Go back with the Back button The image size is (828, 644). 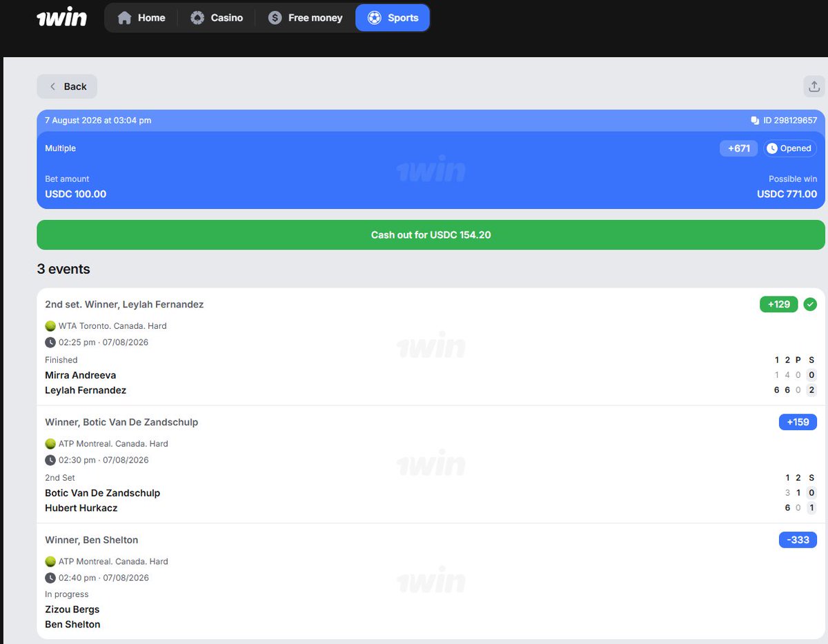(x=67, y=86)
